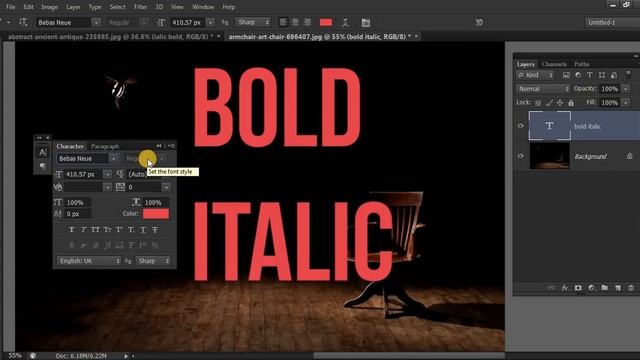Switch to the Paths tab

pos(582,64)
